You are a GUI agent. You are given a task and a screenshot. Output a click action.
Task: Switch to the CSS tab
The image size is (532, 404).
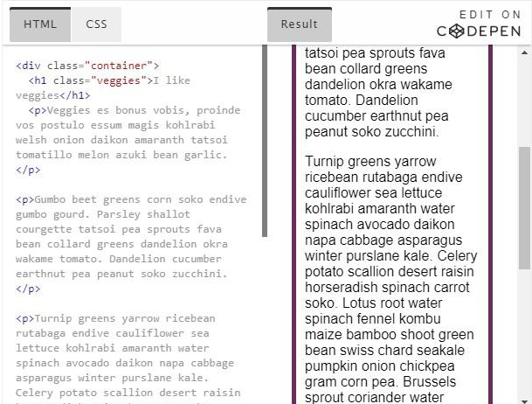pos(96,24)
